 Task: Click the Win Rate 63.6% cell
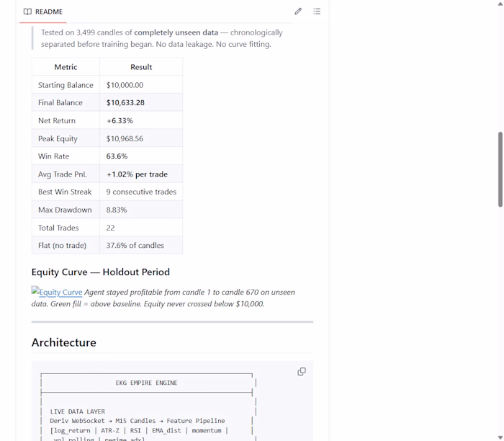141,156
